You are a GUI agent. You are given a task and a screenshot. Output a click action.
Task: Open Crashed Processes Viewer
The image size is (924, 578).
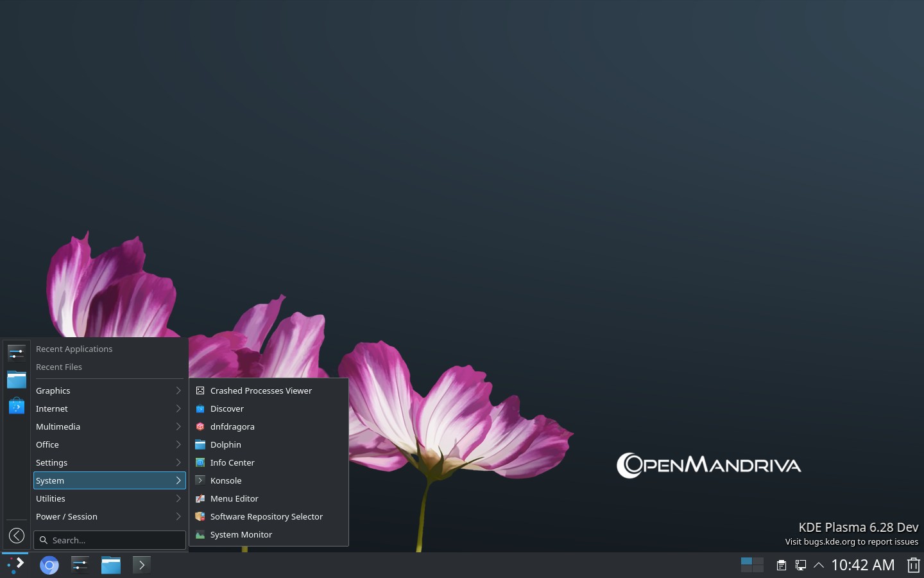(x=261, y=390)
